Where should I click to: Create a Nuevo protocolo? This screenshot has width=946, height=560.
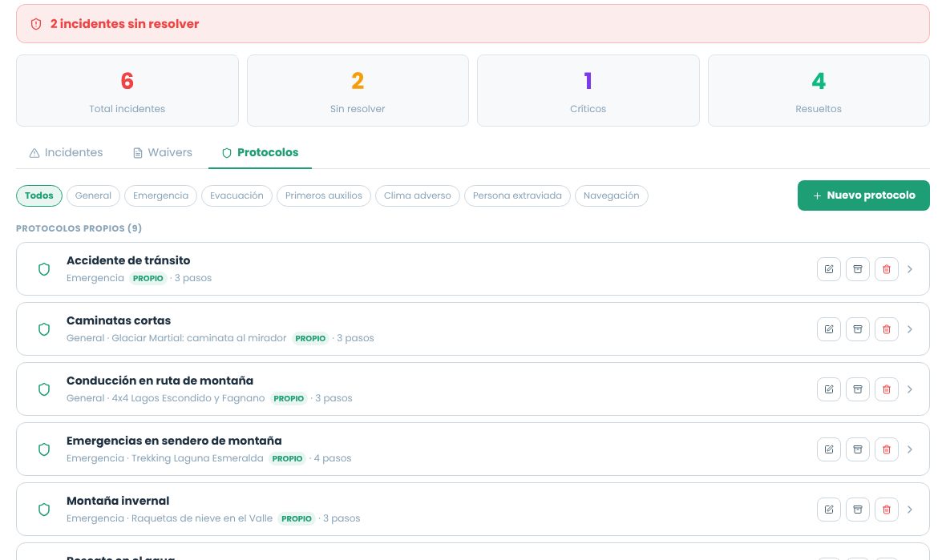click(863, 195)
